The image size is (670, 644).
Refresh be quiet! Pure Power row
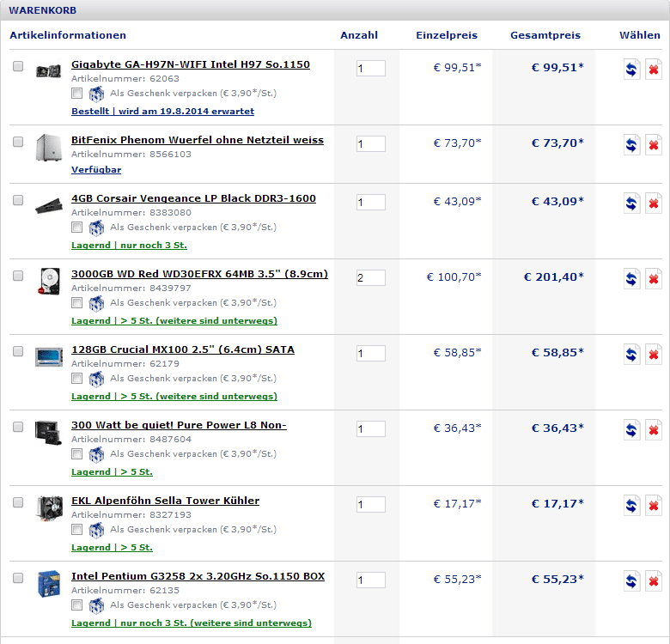pyautogui.click(x=631, y=430)
